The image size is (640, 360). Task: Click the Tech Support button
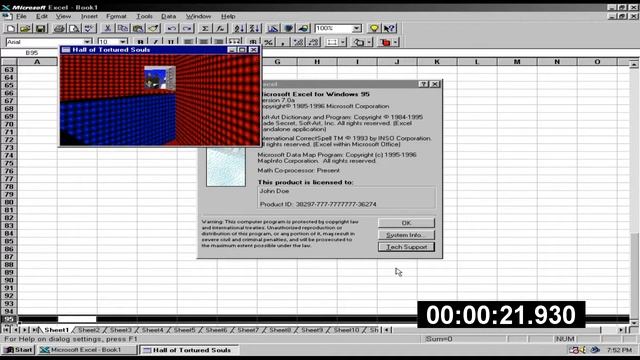[x=406, y=247]
